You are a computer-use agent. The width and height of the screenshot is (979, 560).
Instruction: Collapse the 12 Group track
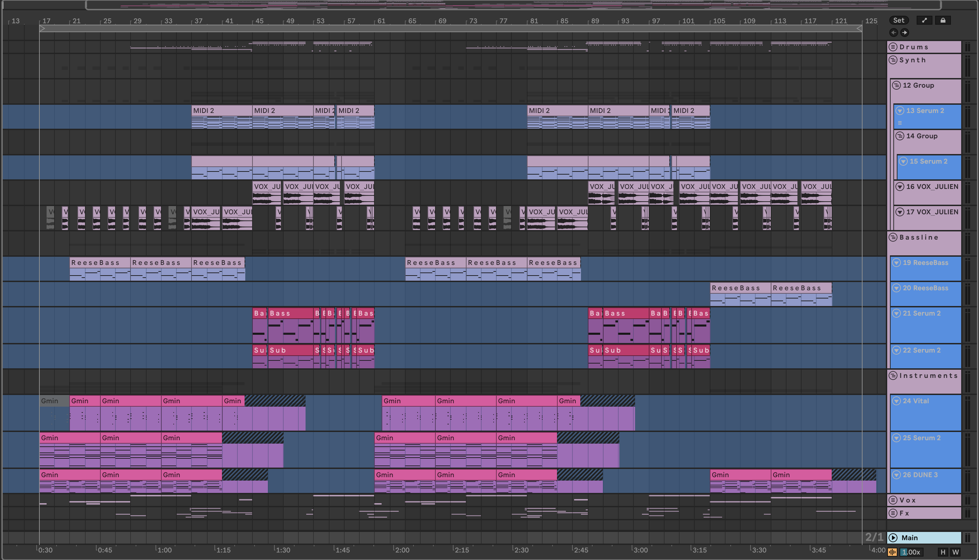(897, 85)
